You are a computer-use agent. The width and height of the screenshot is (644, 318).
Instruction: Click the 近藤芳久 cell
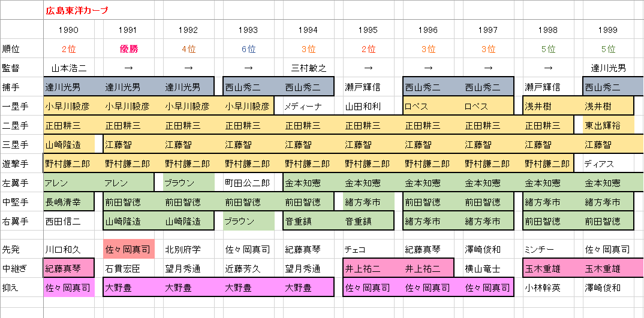point(248,269)
